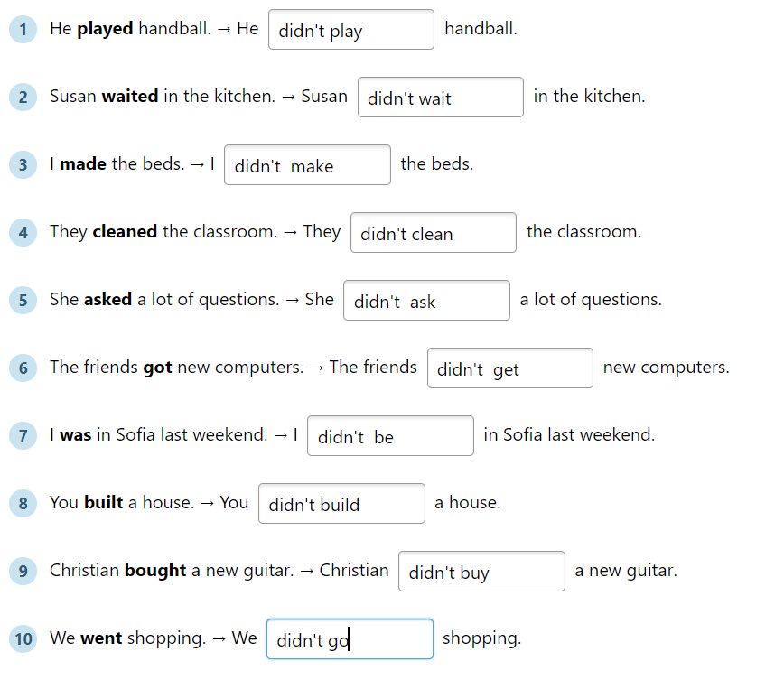Click the number 8 question badge
Viewport: 784px width, 689px height.
(23, 503)
